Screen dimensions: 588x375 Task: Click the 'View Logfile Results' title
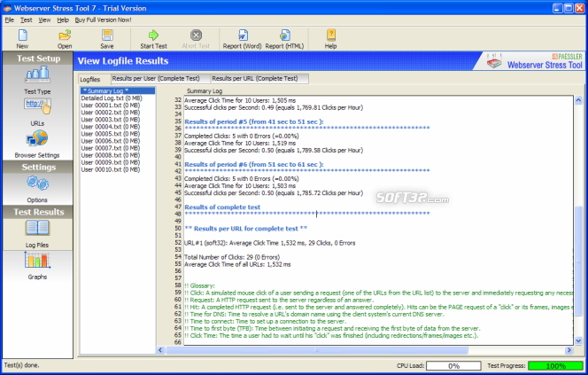[123, 61]
